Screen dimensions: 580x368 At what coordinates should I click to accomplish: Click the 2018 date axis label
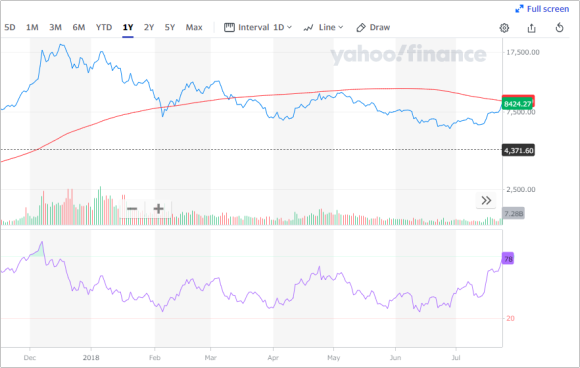click(x=91, y=358)
